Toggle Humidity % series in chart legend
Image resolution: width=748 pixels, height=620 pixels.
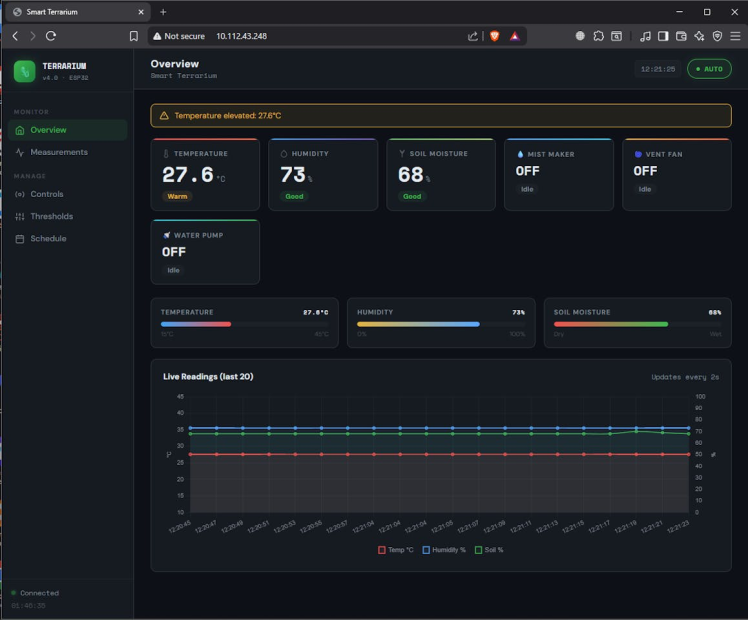444,550
